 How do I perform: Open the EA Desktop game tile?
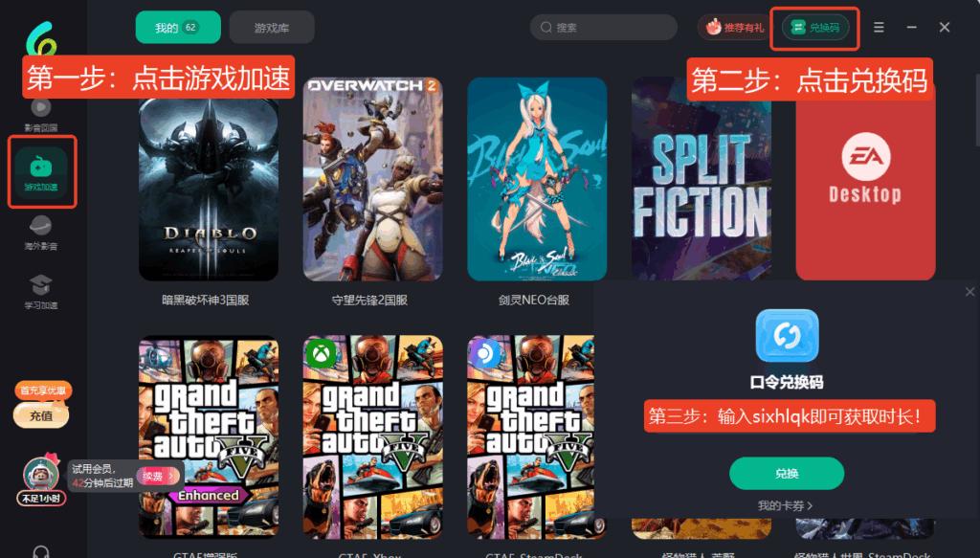[x=865, y=181]
